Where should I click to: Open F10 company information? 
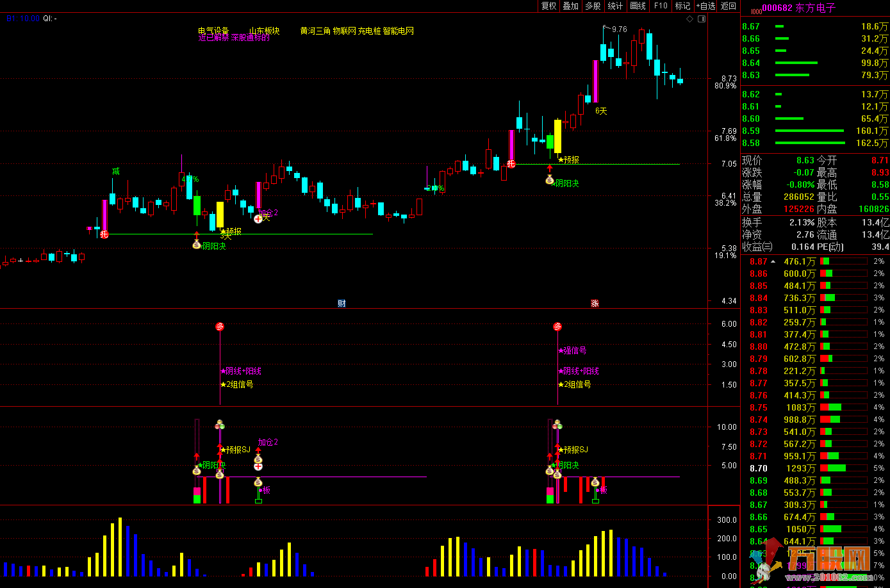[x=660, y=6]
